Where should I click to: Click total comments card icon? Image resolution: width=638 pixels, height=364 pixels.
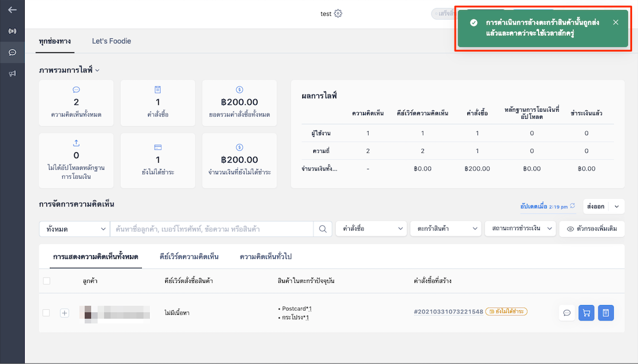(76, 89)
